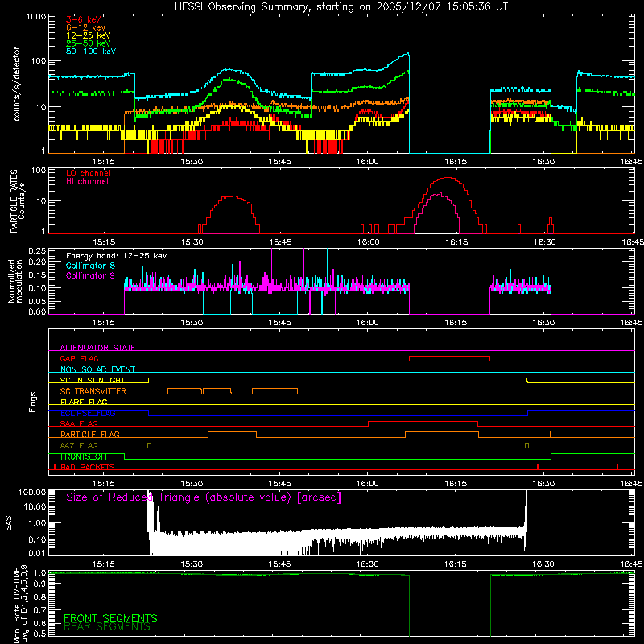
Task: Select the olive AAZ FLAG label
Action: pos(79,445)
